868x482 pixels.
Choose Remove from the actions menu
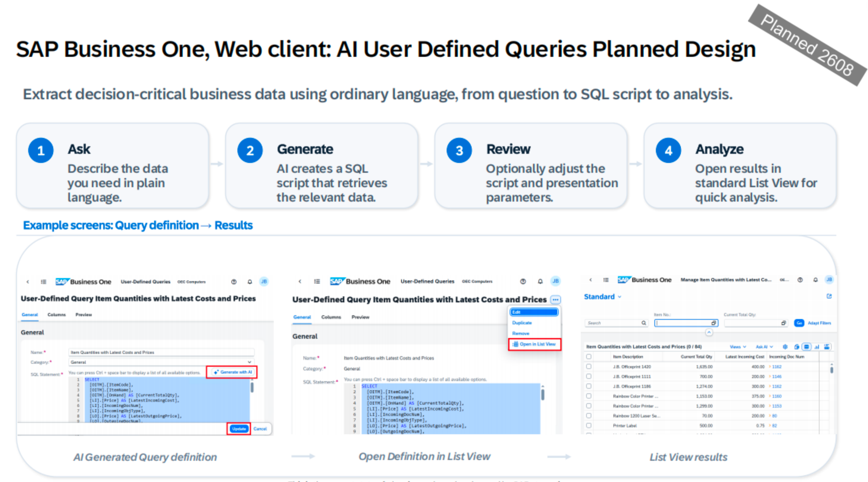(x=520, y=333)
